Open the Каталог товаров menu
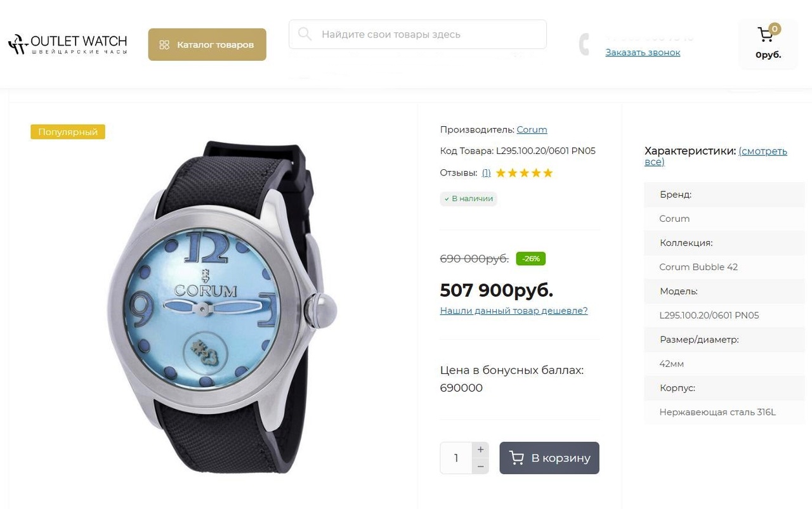This screenshot has height=509, width=812. click(x=207, y=44)
